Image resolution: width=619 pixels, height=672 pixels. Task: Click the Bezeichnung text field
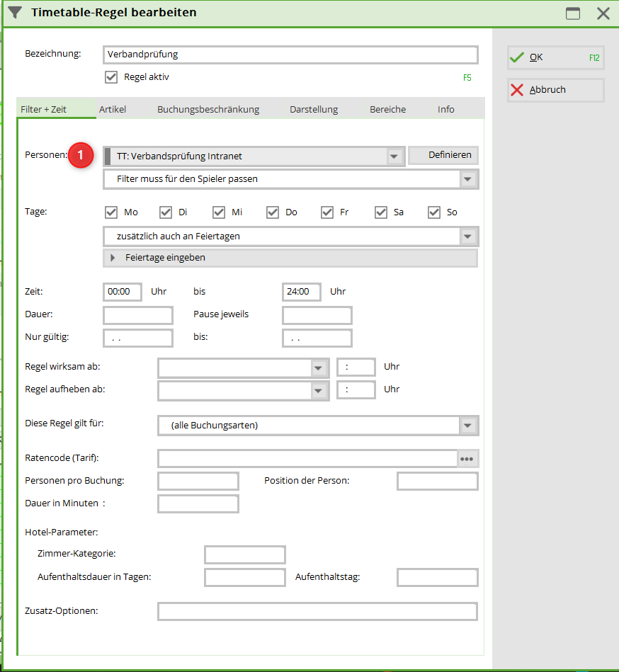click(290, 55)
